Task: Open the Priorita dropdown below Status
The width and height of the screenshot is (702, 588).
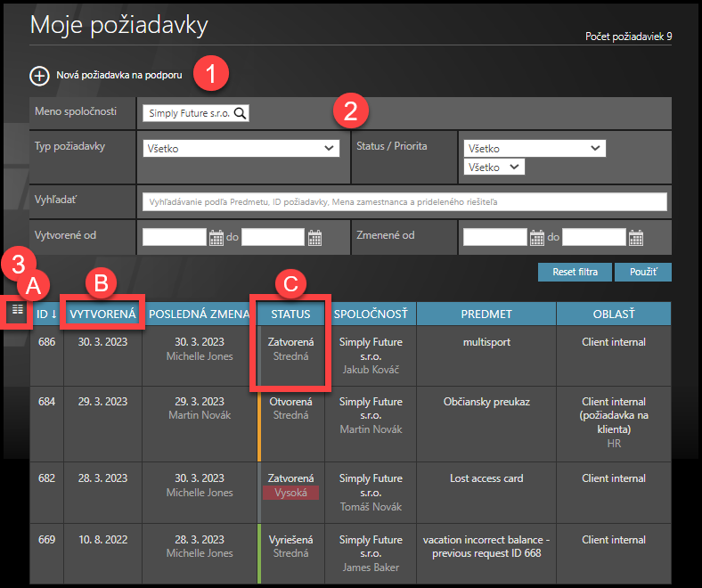Action: pyautogui.click(x=494, y=167)
